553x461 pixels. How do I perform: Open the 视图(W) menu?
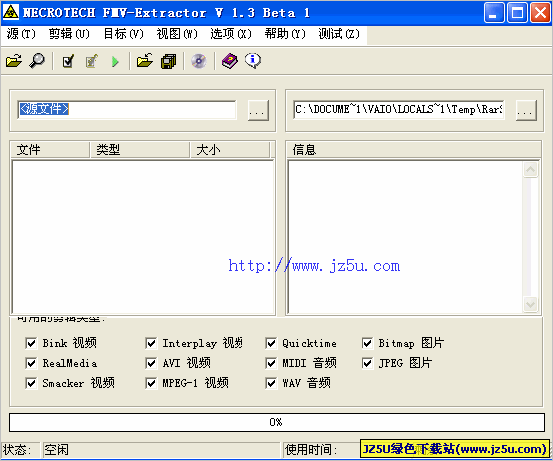coord(177,34)
